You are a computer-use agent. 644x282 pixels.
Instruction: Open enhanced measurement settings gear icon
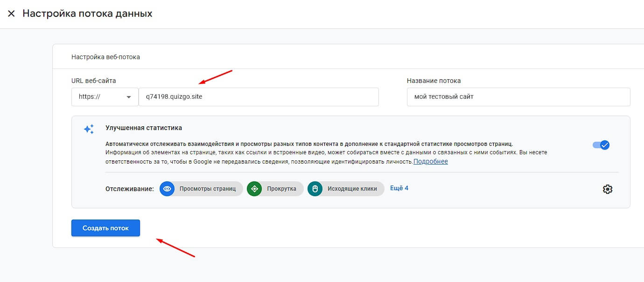coord(607,189)
